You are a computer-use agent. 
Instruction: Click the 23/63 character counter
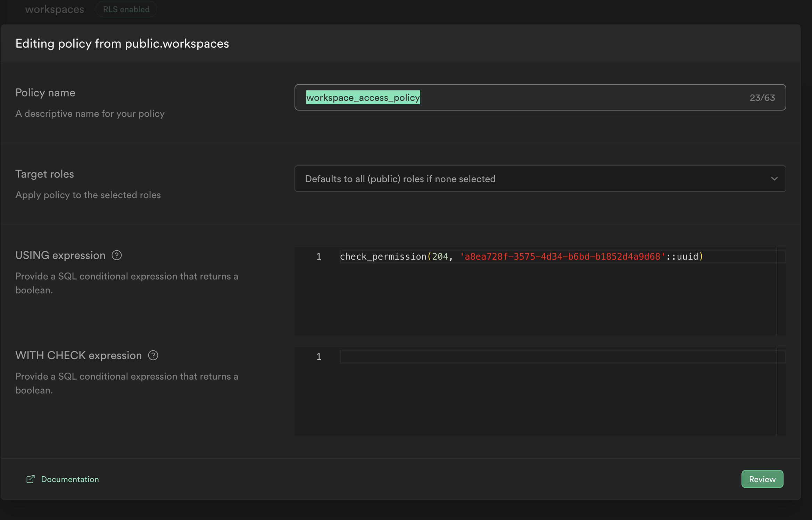click(x=762, y=98)
